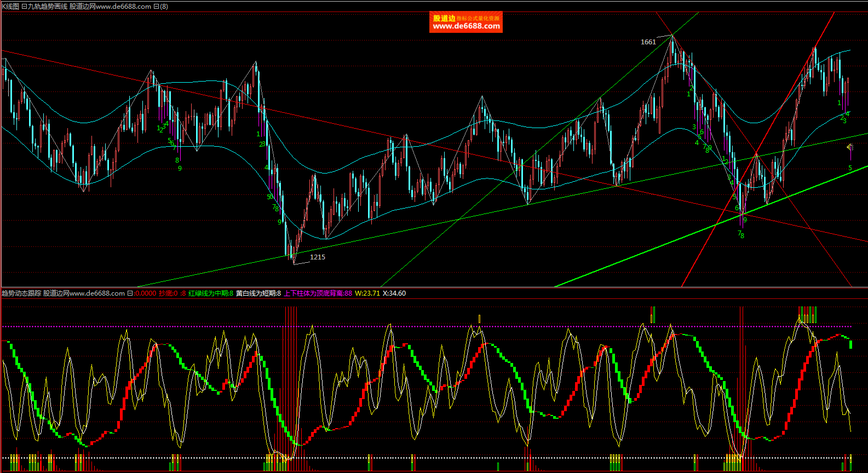Click the yellow W:23.71 value
Screen dimensions: 868x473
367,293
